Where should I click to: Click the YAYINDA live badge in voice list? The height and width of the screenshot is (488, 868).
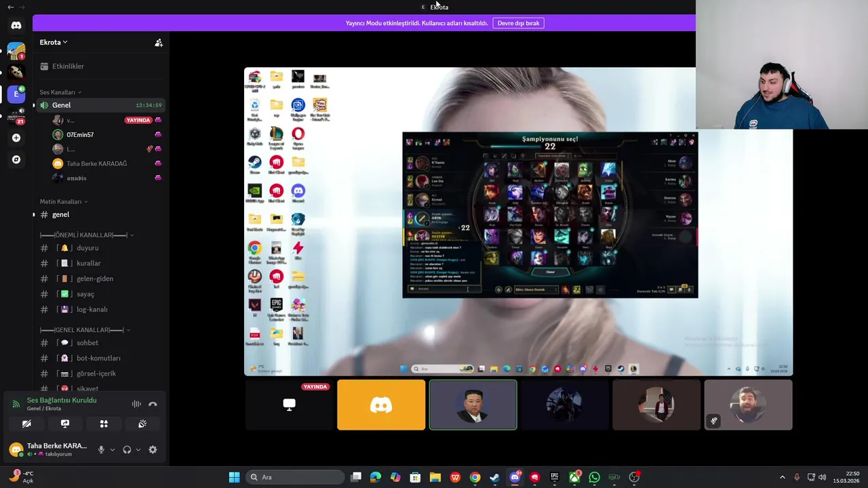click(138, 120)
